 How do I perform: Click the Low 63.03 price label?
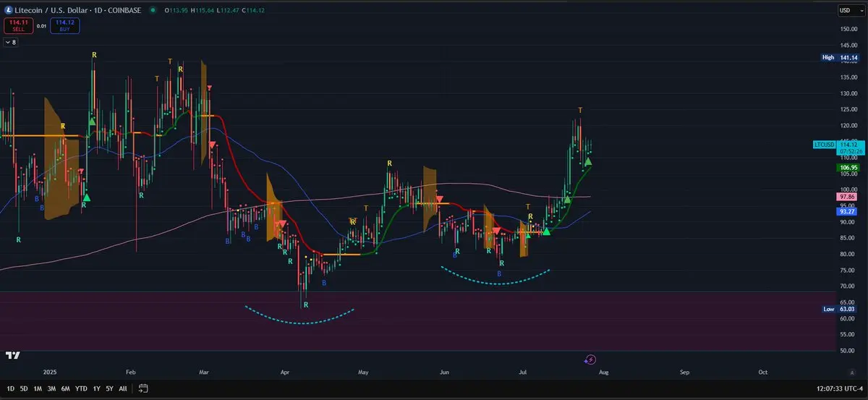841,309
